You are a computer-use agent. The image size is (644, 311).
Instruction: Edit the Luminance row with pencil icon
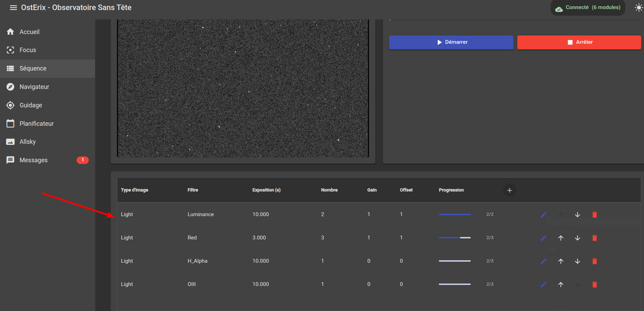[544, 214]
